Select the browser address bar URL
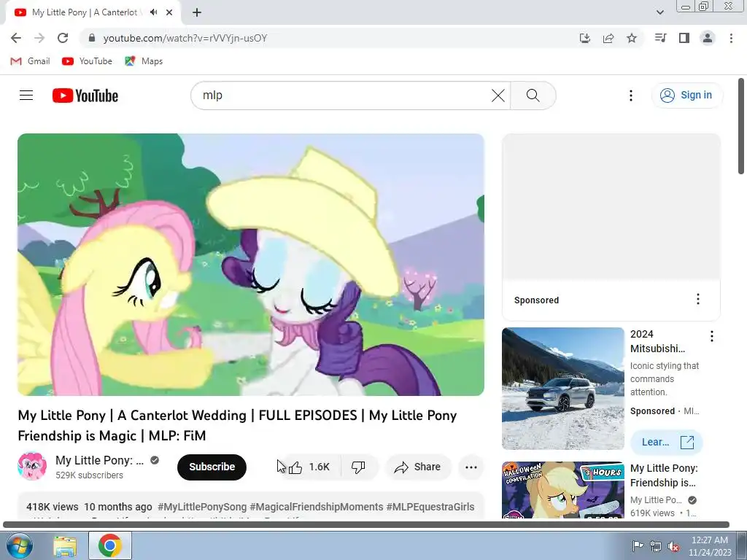 point(185,38)
